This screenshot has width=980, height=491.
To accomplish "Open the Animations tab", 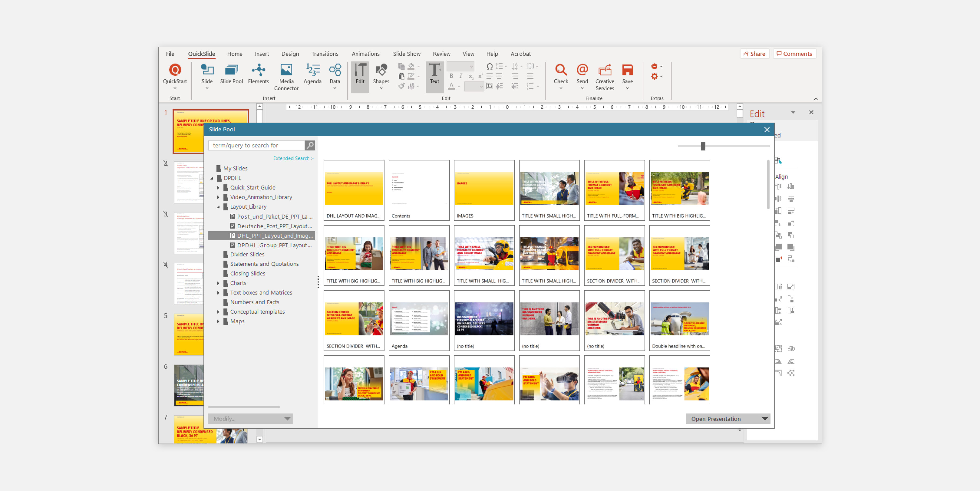I will [365, 54].
